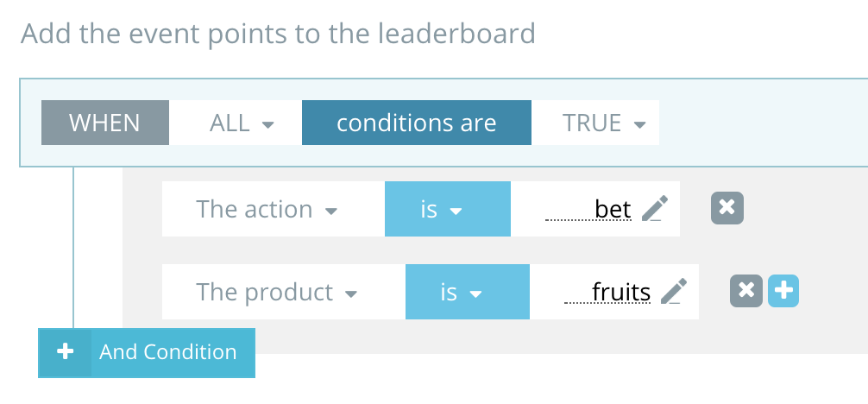Expand the "The product" field selector
Image resolution: width=868 pixels, height=404 pixels.
click(x=276, y=293)
